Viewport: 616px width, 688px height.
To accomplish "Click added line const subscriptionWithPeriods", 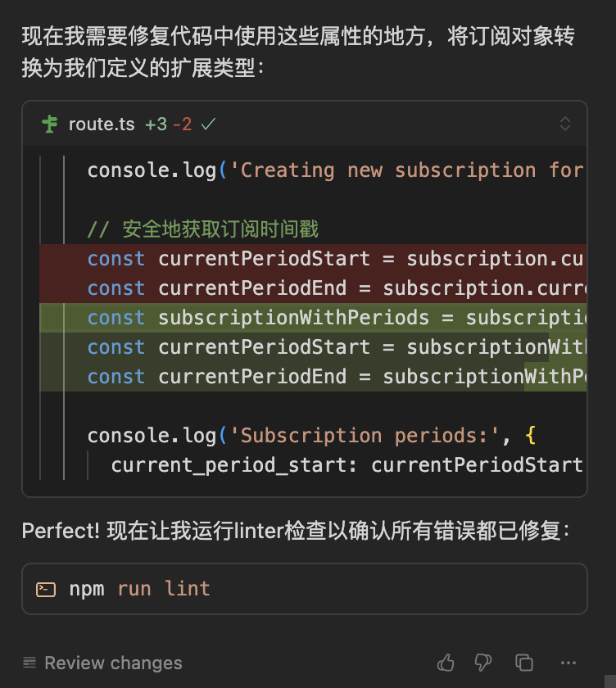I will click(x=313, y=318).
